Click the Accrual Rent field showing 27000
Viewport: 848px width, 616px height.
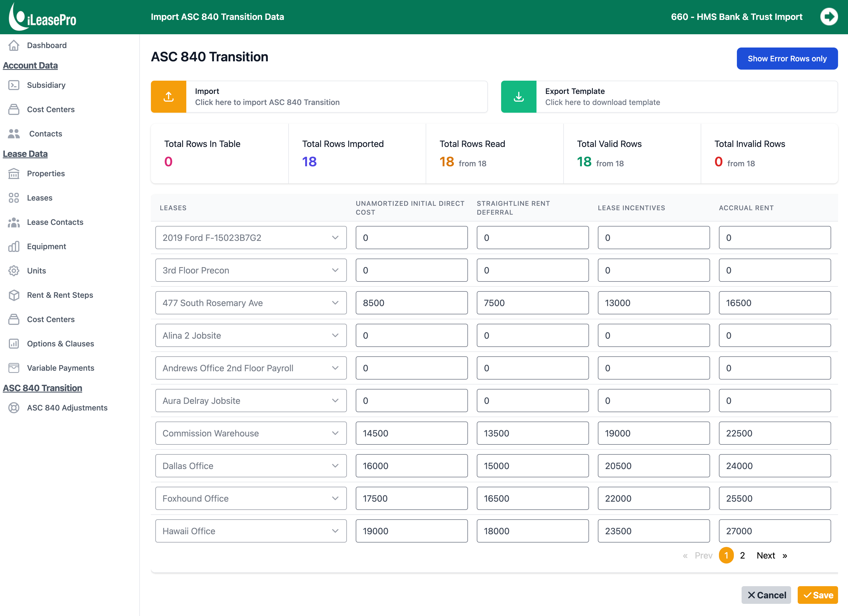click(775, 531)
